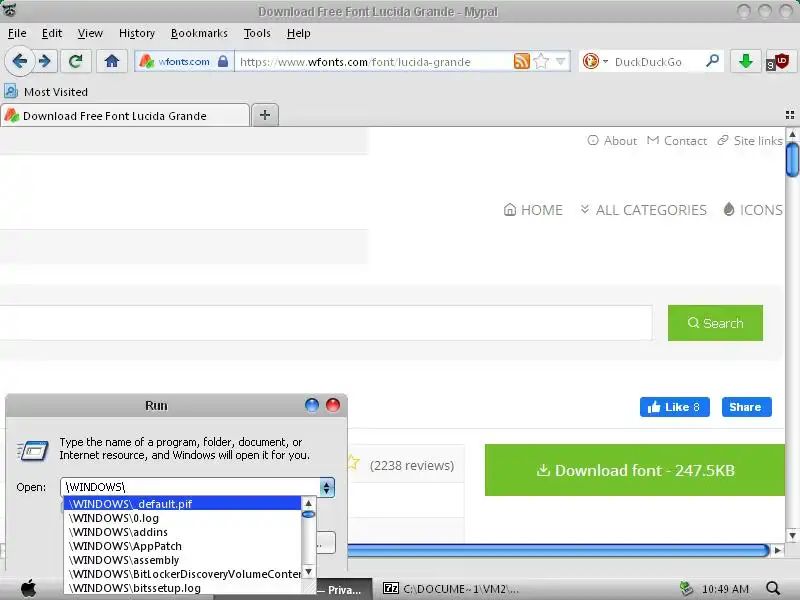Click the rating star beside reviews count
Screen dimensions: 800x600
(x=353, y=463)
